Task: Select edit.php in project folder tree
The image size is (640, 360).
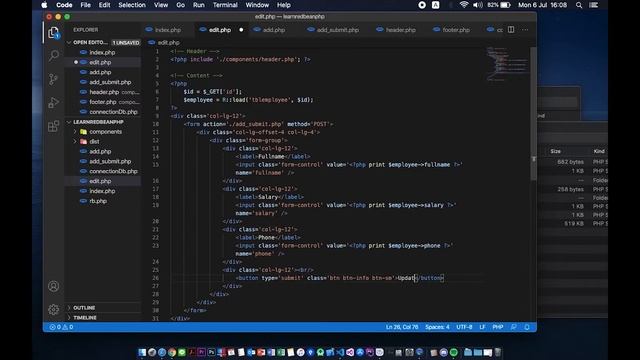Action: (x=103, y=181)
